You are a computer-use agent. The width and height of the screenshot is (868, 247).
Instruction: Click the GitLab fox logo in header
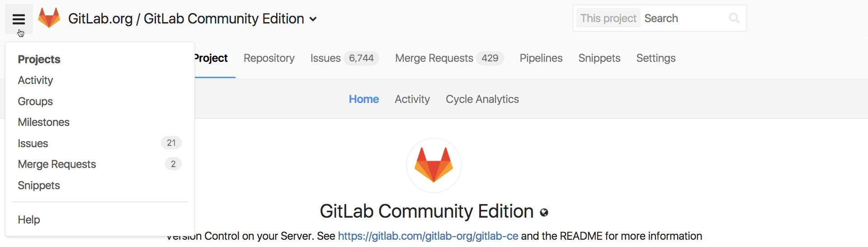[x=49, y=18]
